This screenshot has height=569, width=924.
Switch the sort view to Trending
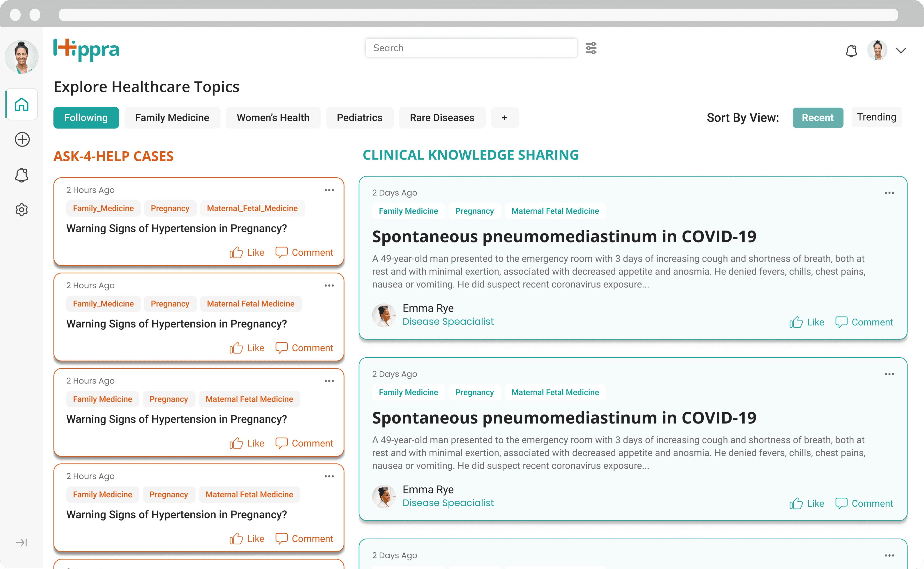pyautogui.click(x=876, y=117)
